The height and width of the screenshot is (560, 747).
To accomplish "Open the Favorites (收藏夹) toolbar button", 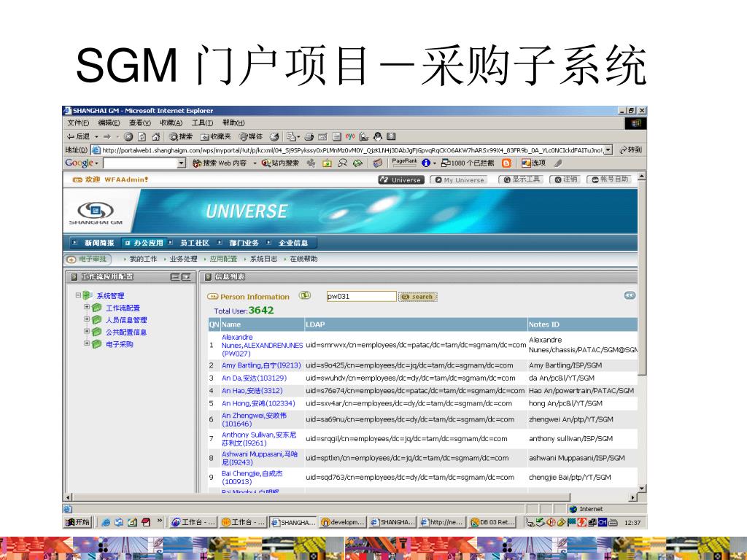I will 215,136.
